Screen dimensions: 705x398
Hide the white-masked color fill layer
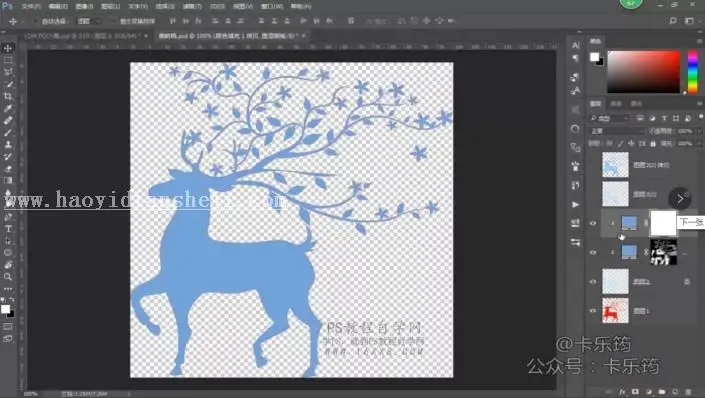(593, 223)
